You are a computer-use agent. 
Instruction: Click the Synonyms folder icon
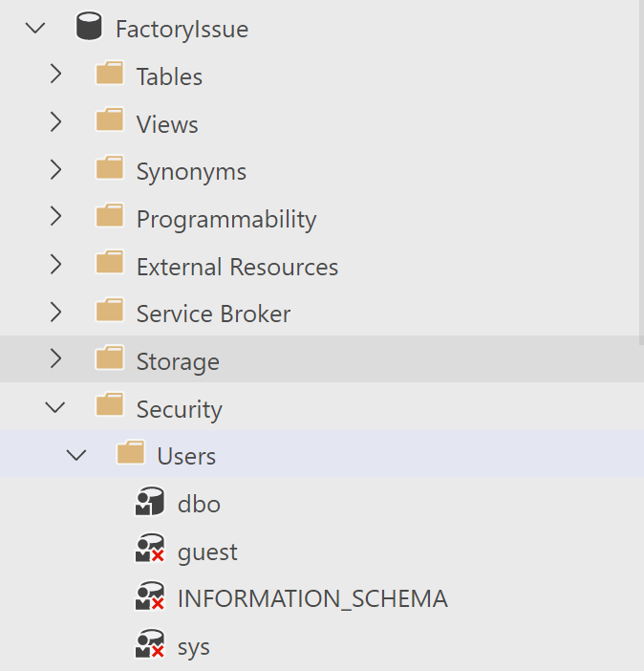pos(110,167)
